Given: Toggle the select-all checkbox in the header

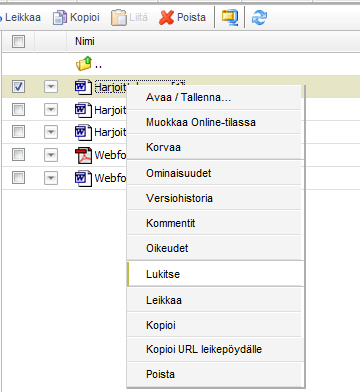Looking at the screenshot, I should click(18, 42).
